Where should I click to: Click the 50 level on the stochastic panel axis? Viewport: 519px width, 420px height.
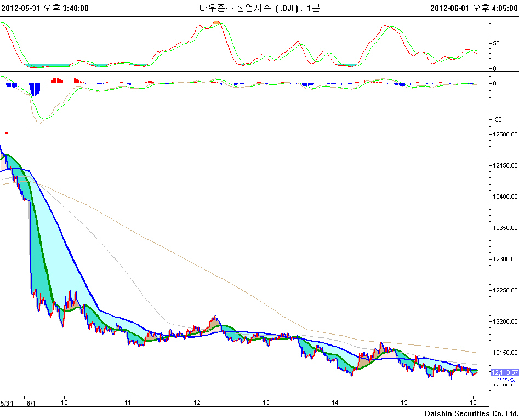495,43
